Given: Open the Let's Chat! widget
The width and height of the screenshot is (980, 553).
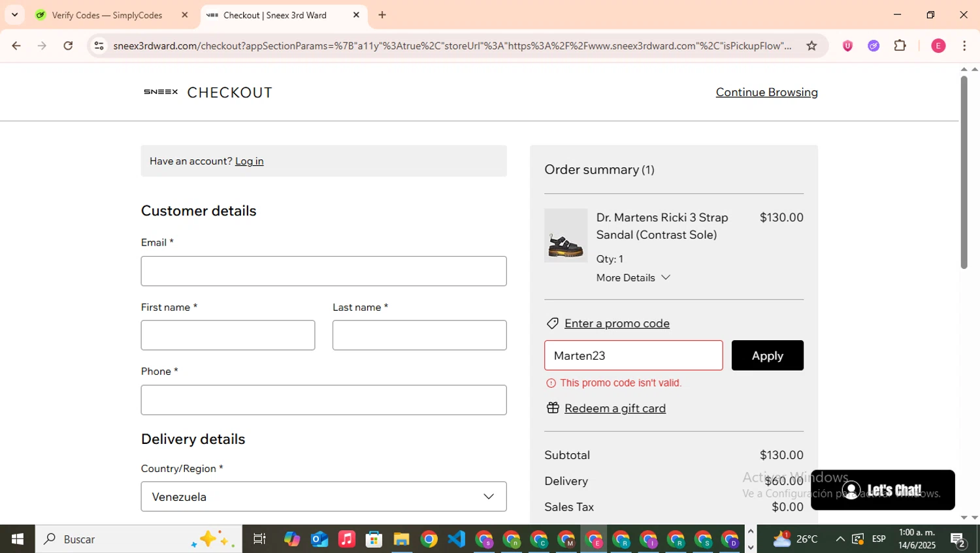Looking at the screenshot, I should [883, 490].
